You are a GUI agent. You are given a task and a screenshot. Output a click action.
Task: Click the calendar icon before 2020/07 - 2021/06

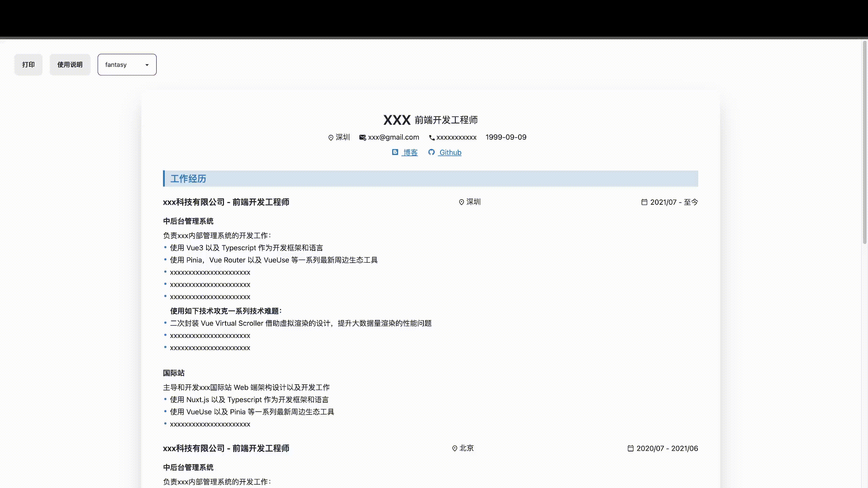click(630, 448)
